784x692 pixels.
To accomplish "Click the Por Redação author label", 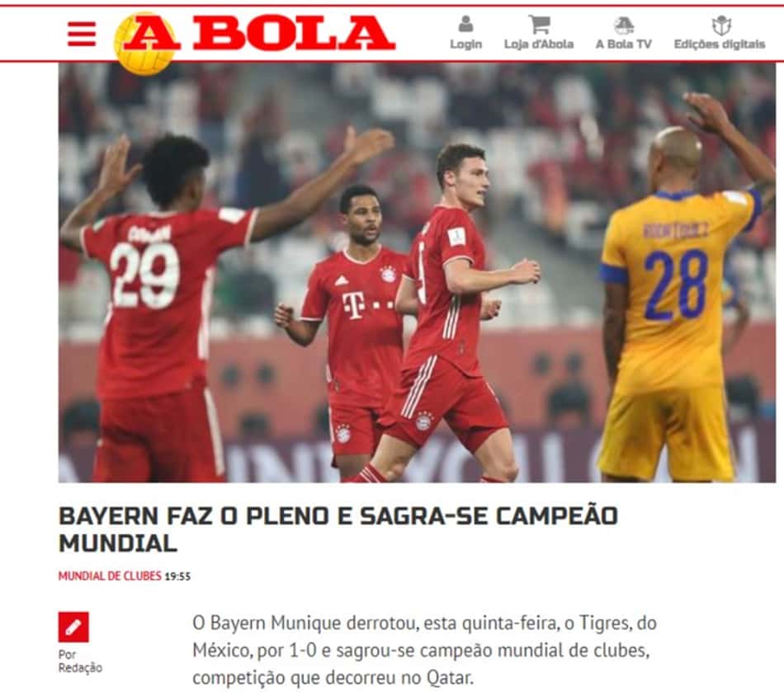I will point(80,661).
